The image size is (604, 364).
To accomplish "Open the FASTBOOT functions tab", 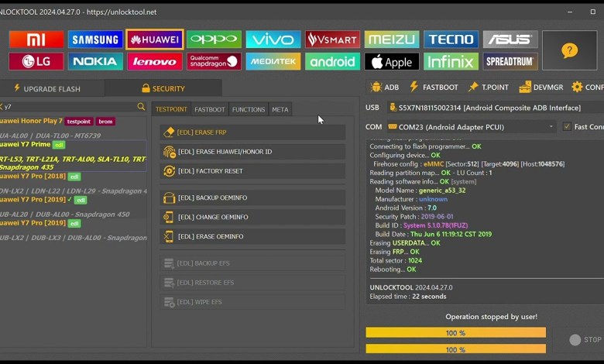I will [210, 109].
